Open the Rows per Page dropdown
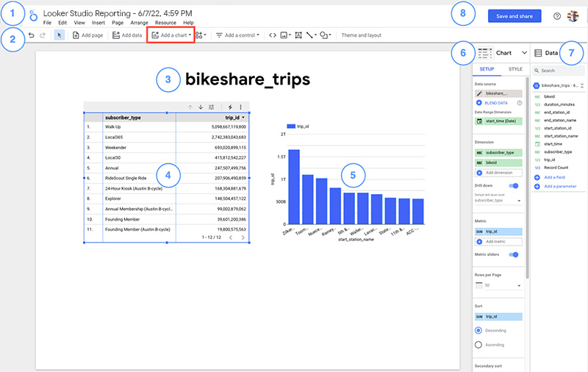The width and height of the screenshot is (588, 372). pos(501,285)
